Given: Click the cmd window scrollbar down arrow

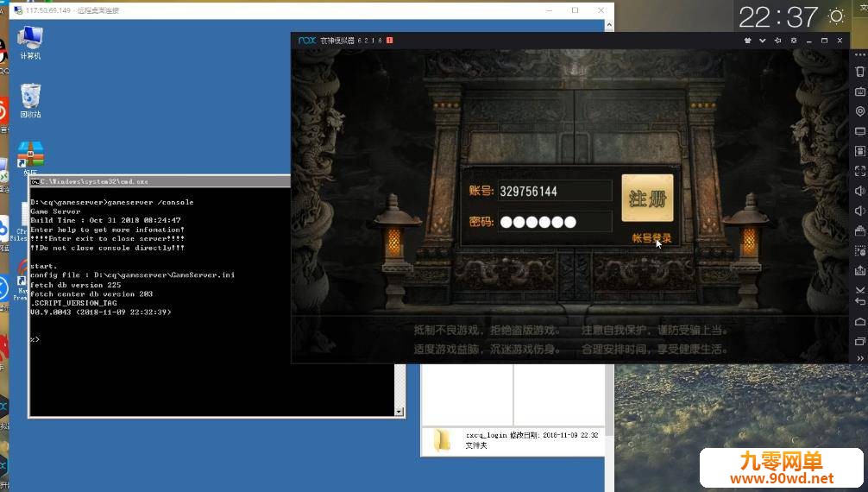Looking at the screenshot, I should (399, 411).
